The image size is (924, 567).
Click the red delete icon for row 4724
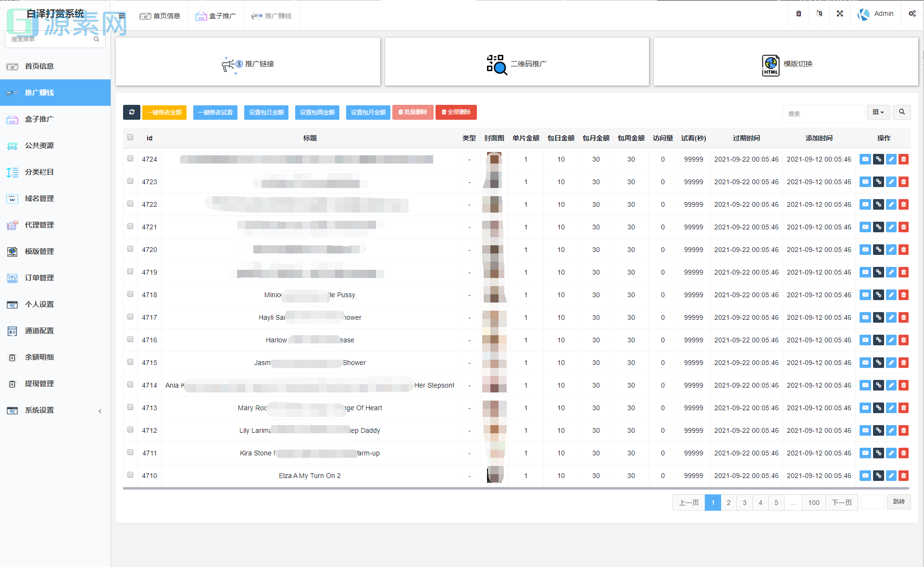point(903,159)
